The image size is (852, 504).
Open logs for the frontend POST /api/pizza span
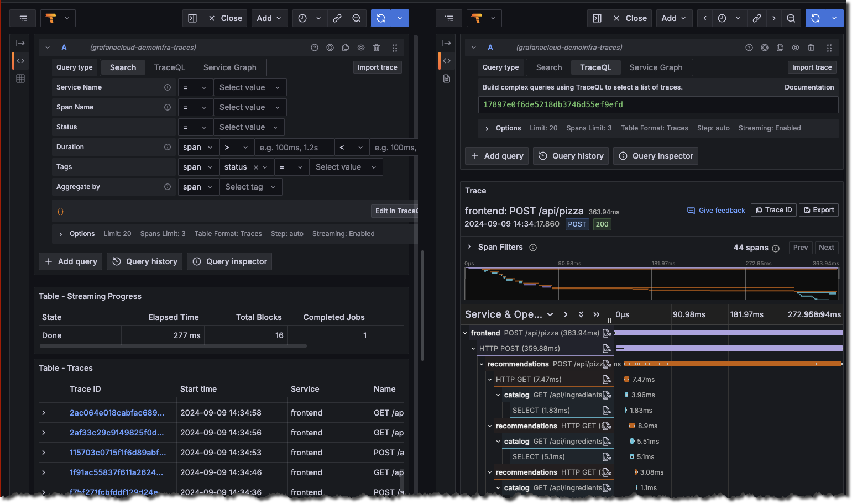pyautogui.click(x=607, y=333)
